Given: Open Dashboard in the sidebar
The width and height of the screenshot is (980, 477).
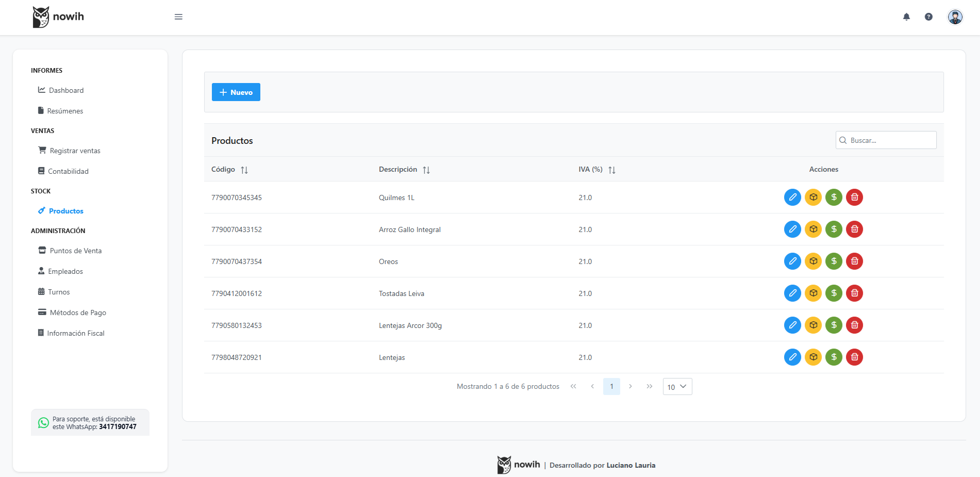Looking at the screenshot, I should (x=66, y=90).
